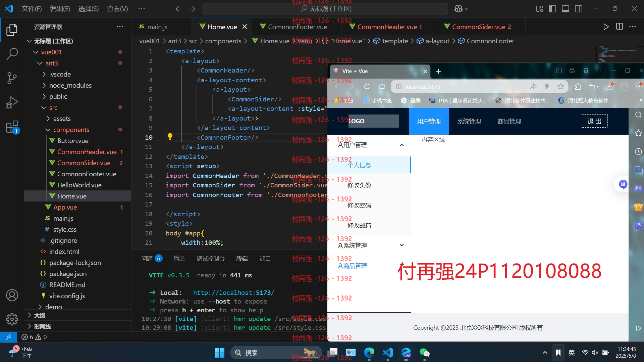Open the Extensions view
The image size is (644, 362).
coord(12,127)
